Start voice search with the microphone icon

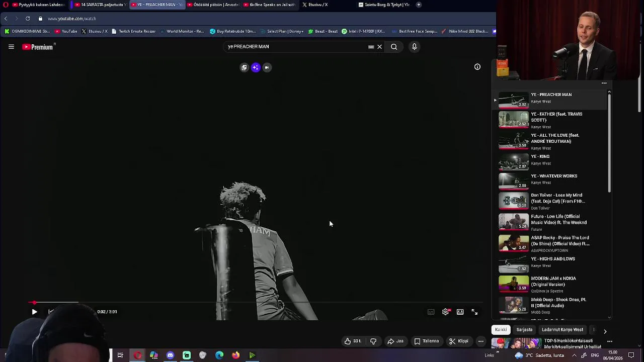point(415,47)
